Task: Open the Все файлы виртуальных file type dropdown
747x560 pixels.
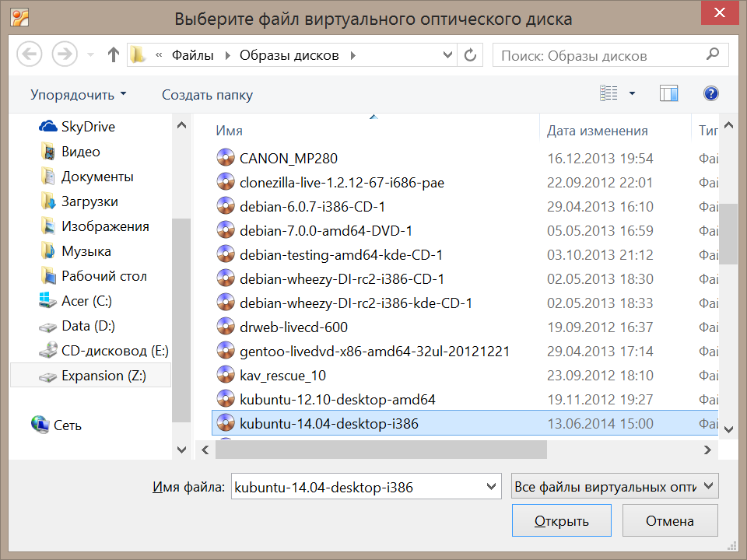Action: tap(615, 486)
